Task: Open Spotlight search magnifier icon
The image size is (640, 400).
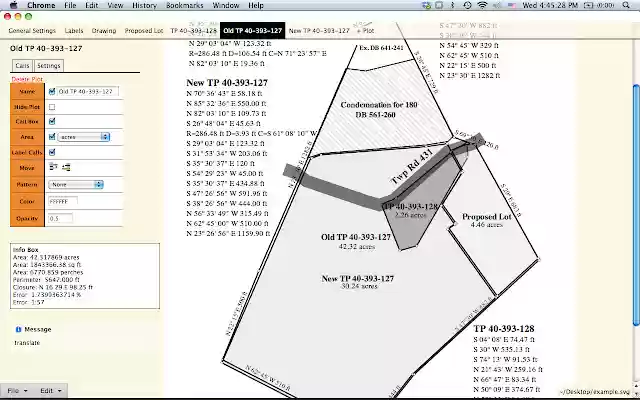Action: click(x=626, y=5)
